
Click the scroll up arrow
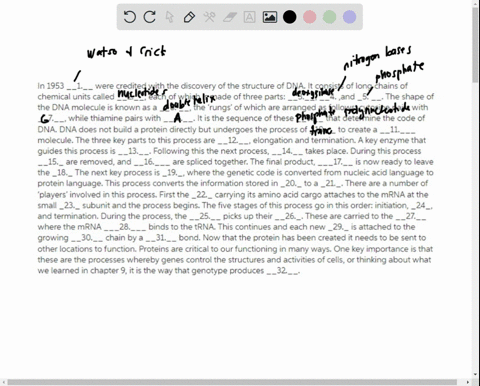[475, 3]
